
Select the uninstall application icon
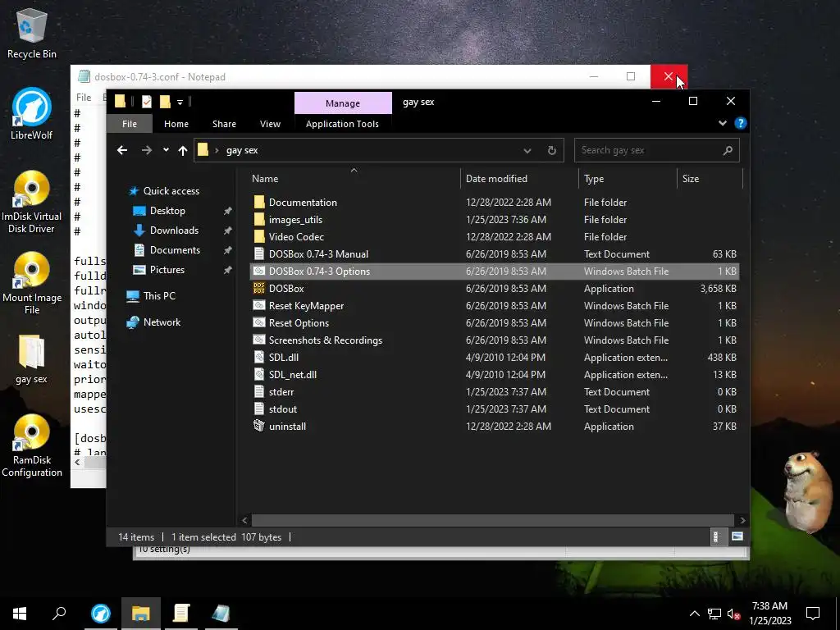259,426
